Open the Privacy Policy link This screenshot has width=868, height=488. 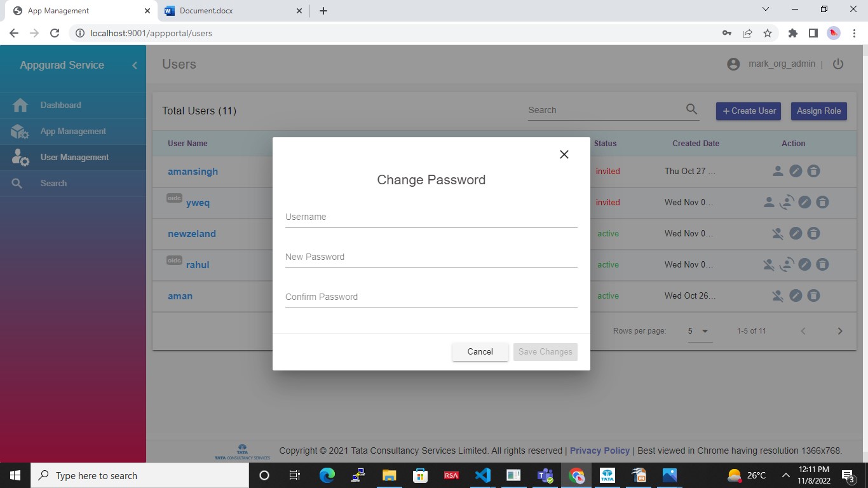click(599, 451)
